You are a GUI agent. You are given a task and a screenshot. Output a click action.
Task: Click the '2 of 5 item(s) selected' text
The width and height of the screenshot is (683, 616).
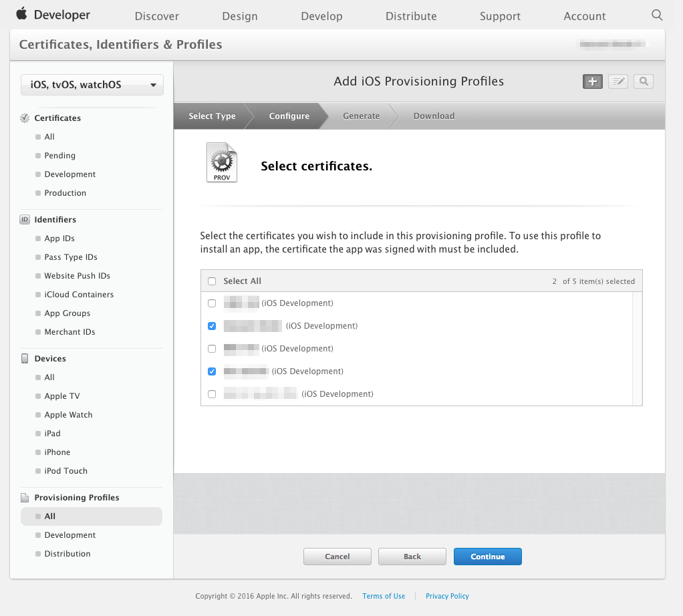[x=593, y=281]
